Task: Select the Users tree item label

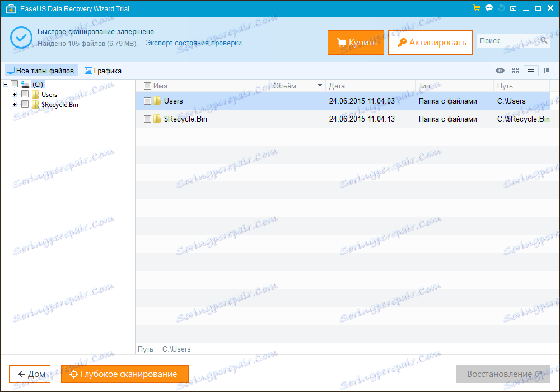Action: [x=49, y=94]
